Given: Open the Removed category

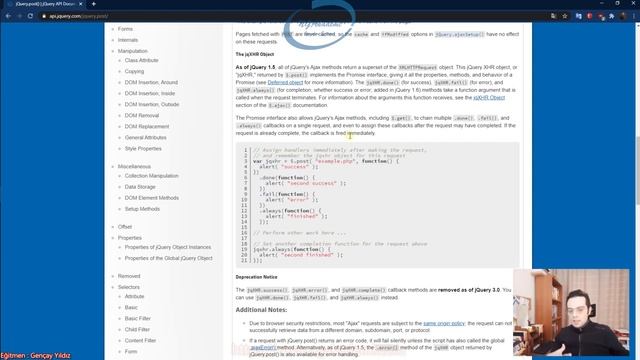Looking at the screenshot, I should click(x=129, y=276).
